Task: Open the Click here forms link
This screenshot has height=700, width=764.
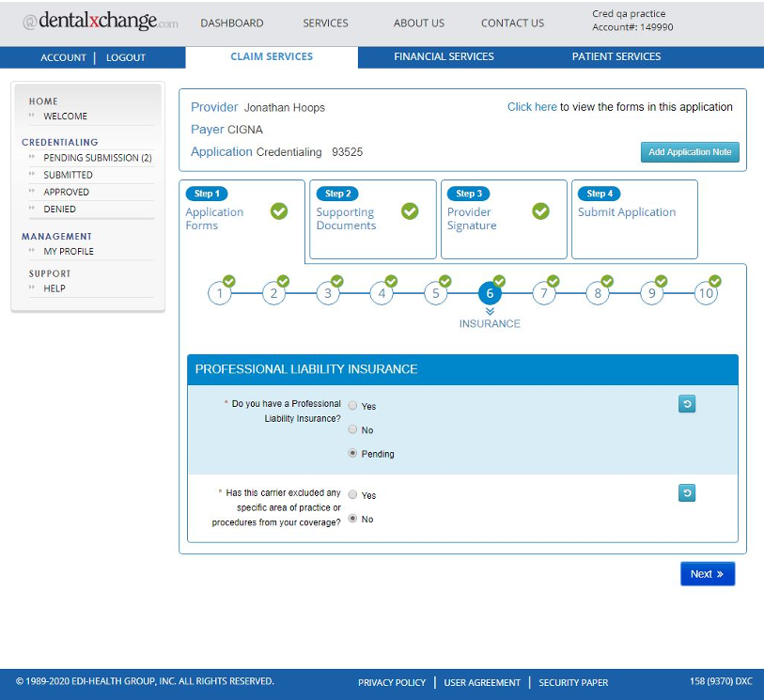Action: [x=532, y=107]
